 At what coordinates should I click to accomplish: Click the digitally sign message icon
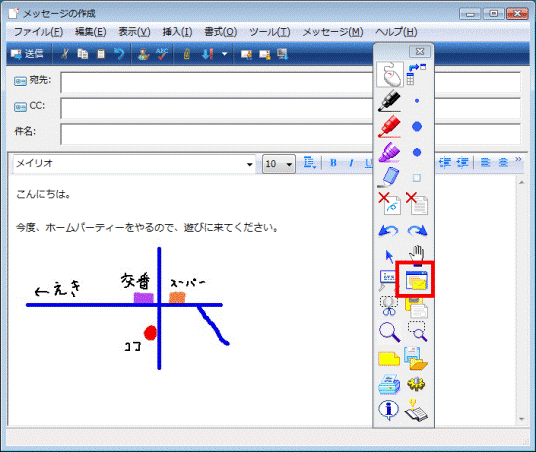(246, 54)
